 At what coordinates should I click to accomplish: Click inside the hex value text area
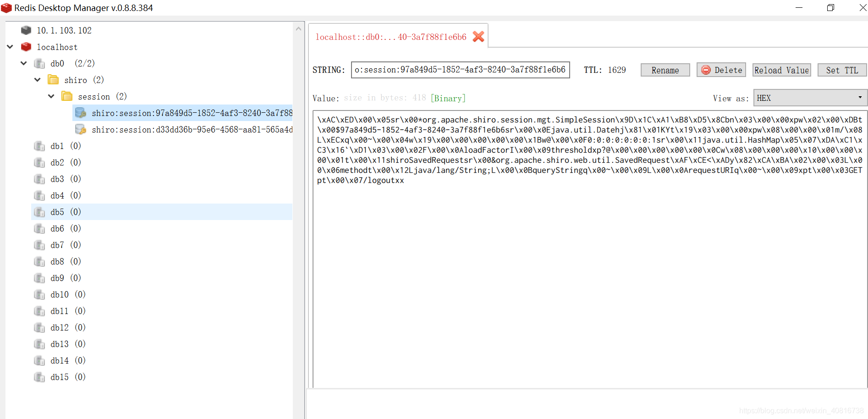click(x=590, y=249)
